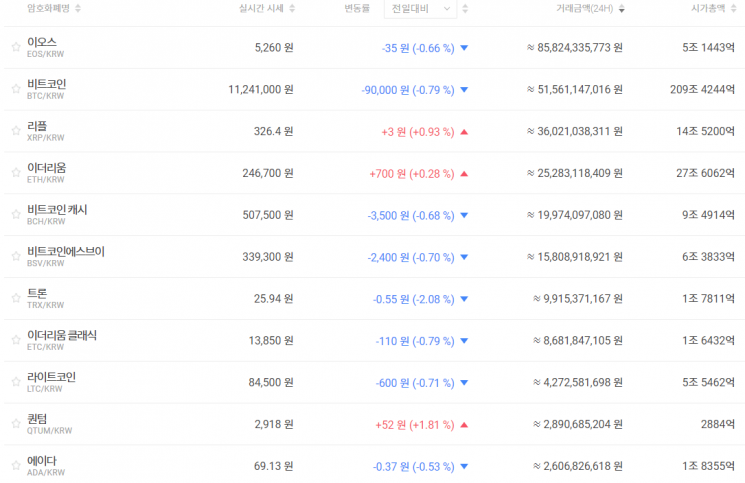Open the 리플 coin row

(x=372, y=131)
